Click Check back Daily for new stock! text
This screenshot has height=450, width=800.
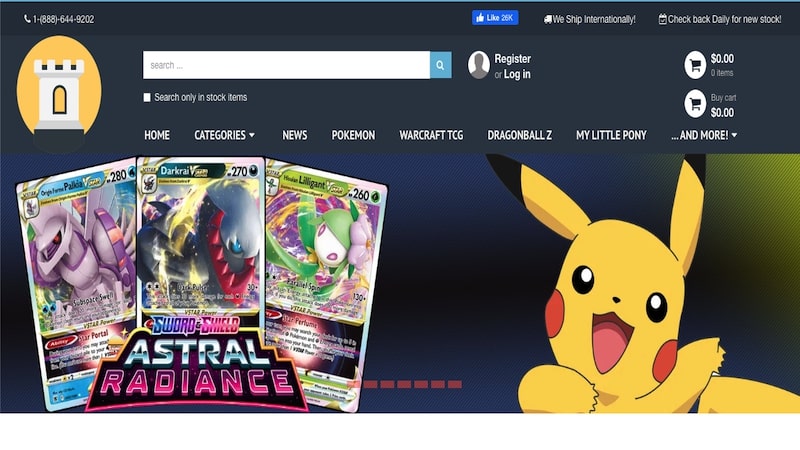(724, 19)
